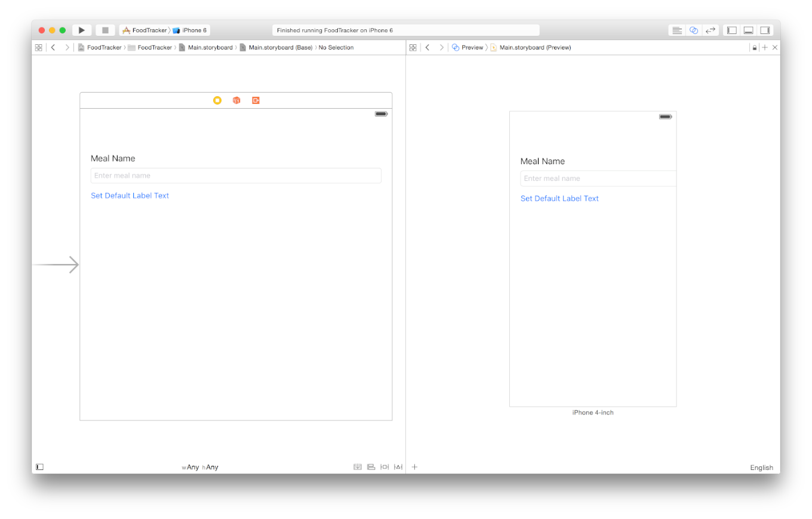The width and height of the screenshot is (812, 519).
Task: Click the 'Finished running FoodTracker on iPhone 6' status field
Action: coord(406,30)
